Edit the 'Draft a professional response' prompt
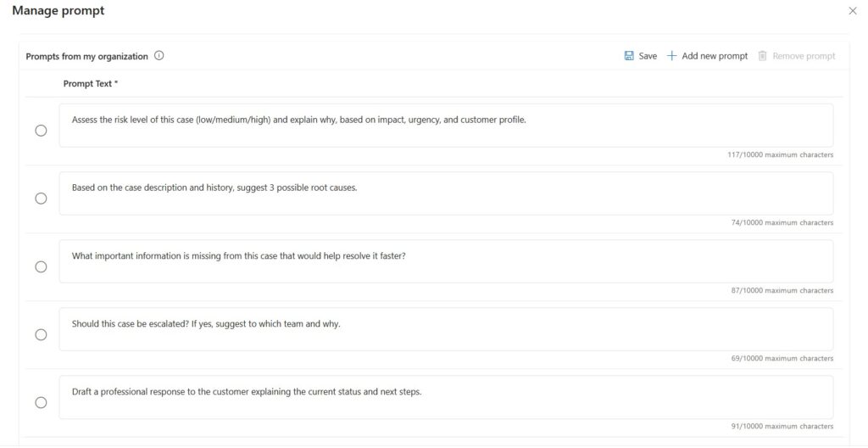The width and height of the screenshot is (868, 448). pos(446,397)
